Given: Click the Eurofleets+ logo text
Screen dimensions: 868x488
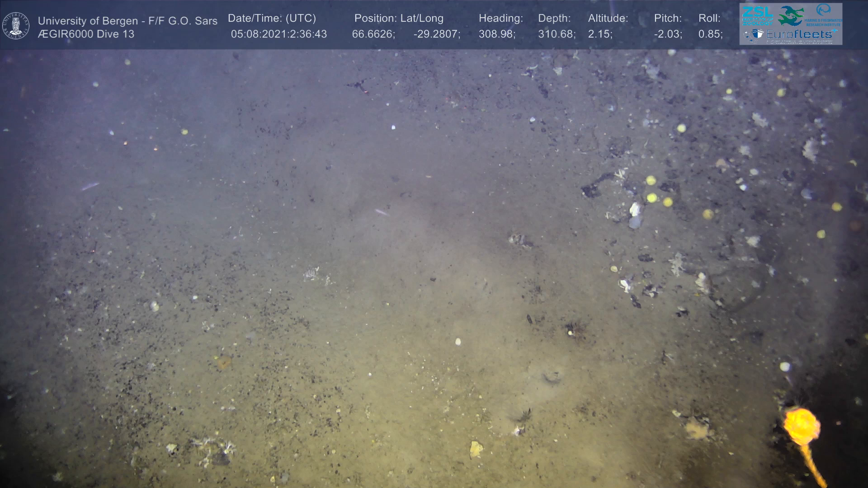Looking at the screenshot, I should pyautogui.click(x=800, y=34).
